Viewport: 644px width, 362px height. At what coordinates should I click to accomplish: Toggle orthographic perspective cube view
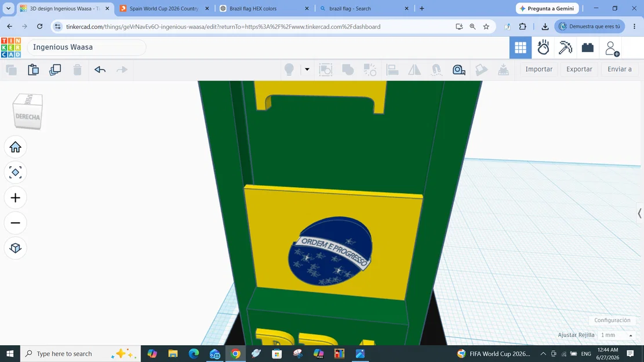(15, 248)
